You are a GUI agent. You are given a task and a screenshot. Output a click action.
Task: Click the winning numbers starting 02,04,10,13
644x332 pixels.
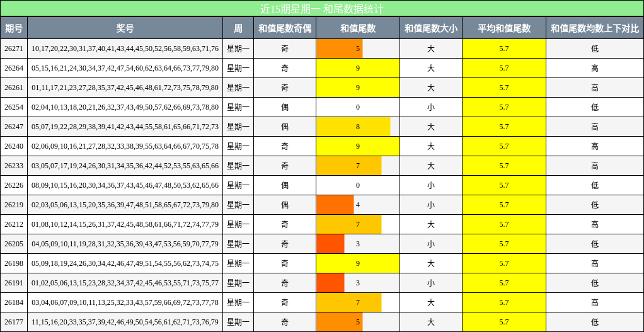(x=125, y=107)
